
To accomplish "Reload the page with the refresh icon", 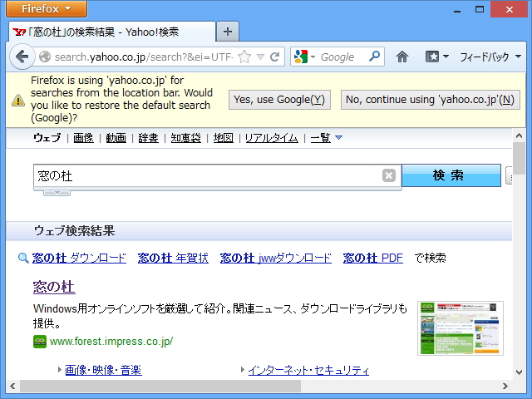I will tap(275, 57).
